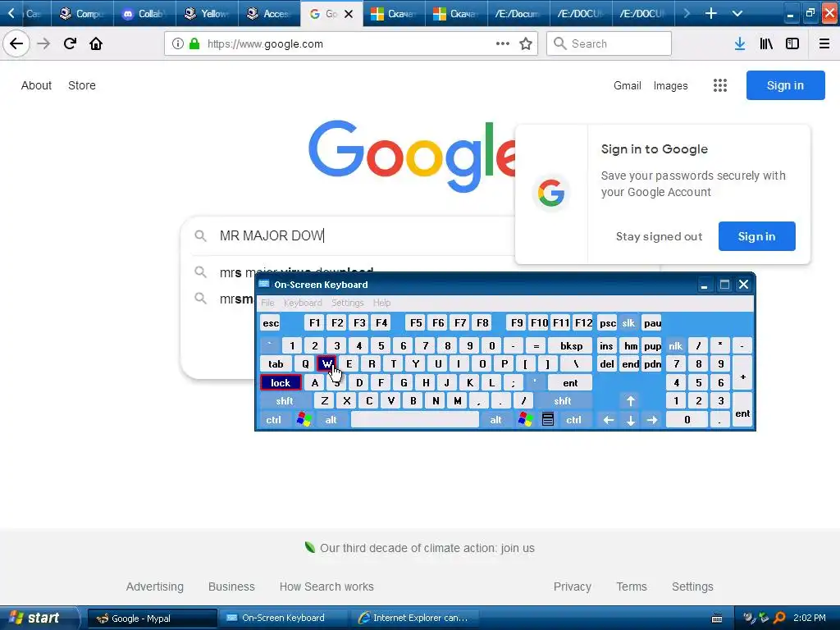Switch to the Acces tab

269,14
